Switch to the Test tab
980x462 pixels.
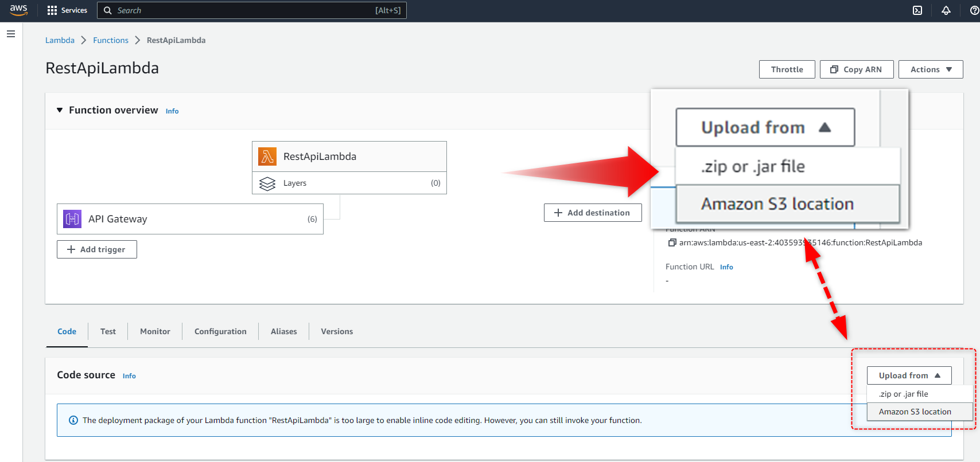(108, 331)
